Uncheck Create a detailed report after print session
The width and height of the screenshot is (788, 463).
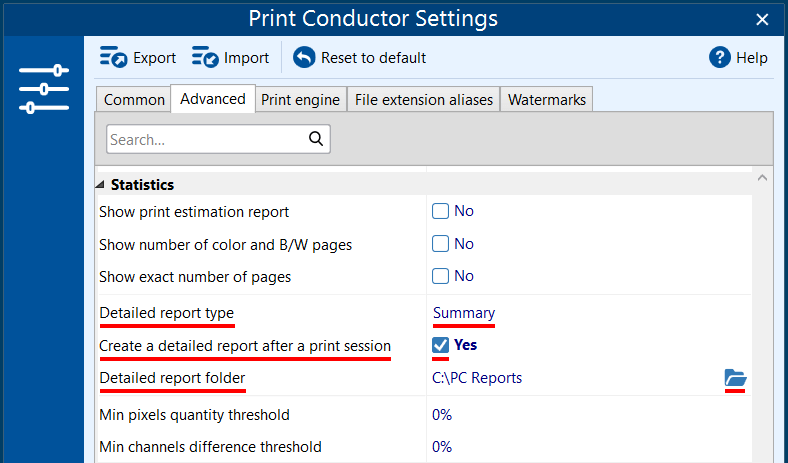[440, 345]
